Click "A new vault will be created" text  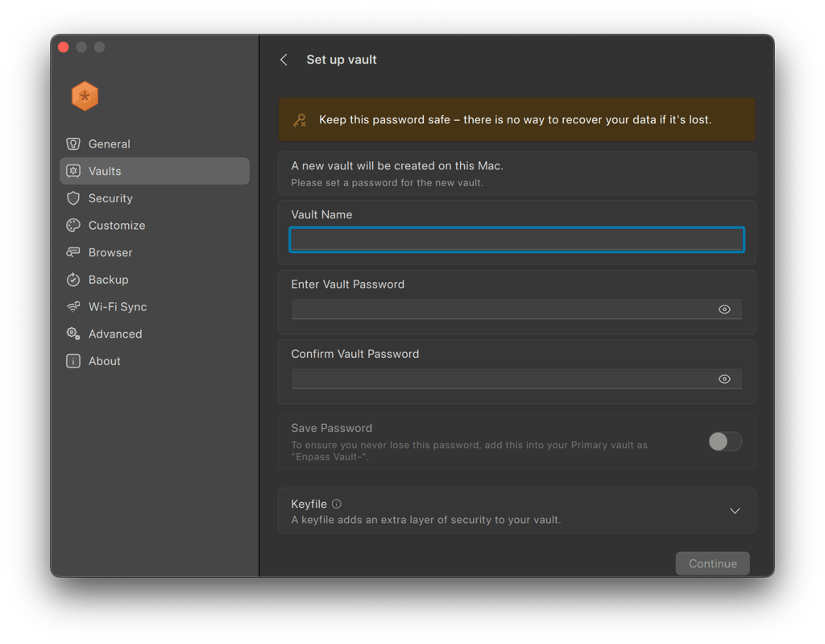point(397,166)
